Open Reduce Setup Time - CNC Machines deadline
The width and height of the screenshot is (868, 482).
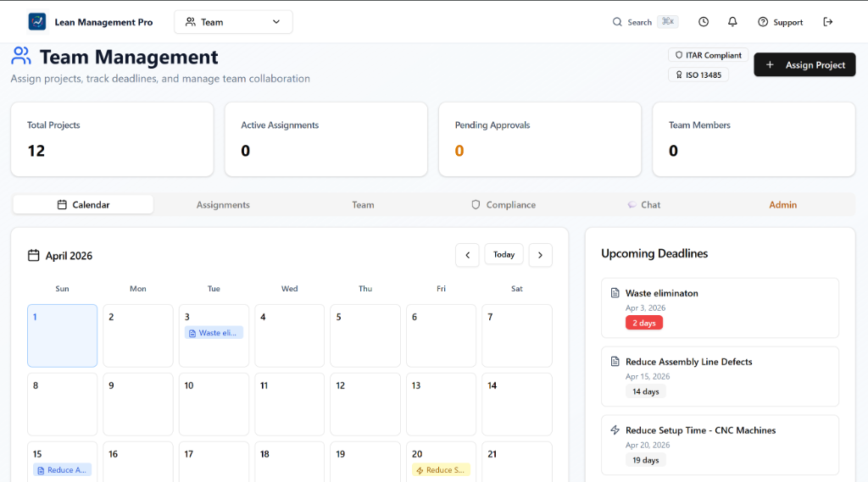pos(720,445)
